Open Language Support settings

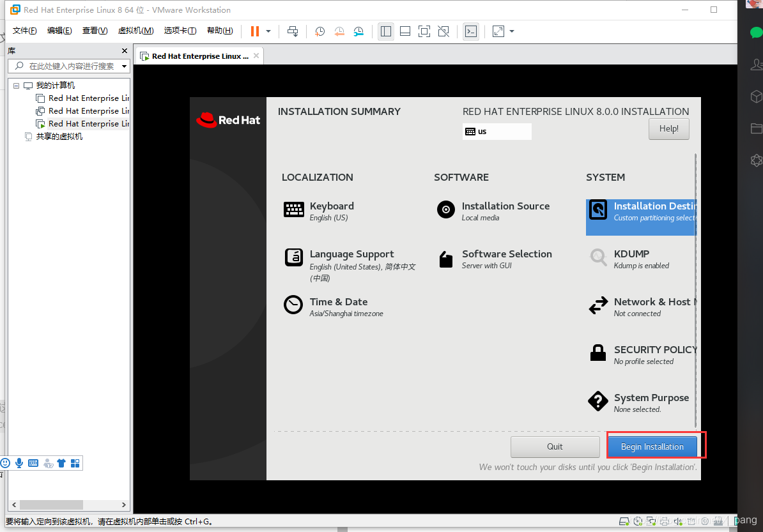tap(350, 265)
